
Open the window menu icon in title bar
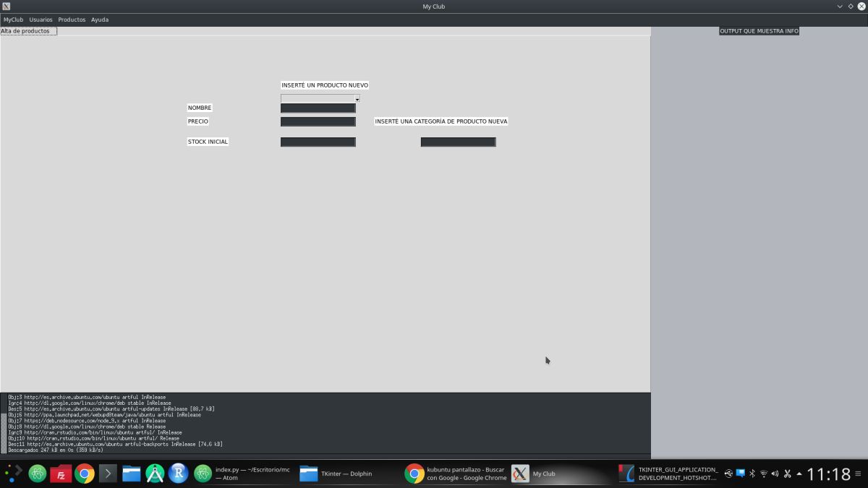coord(7,7)
